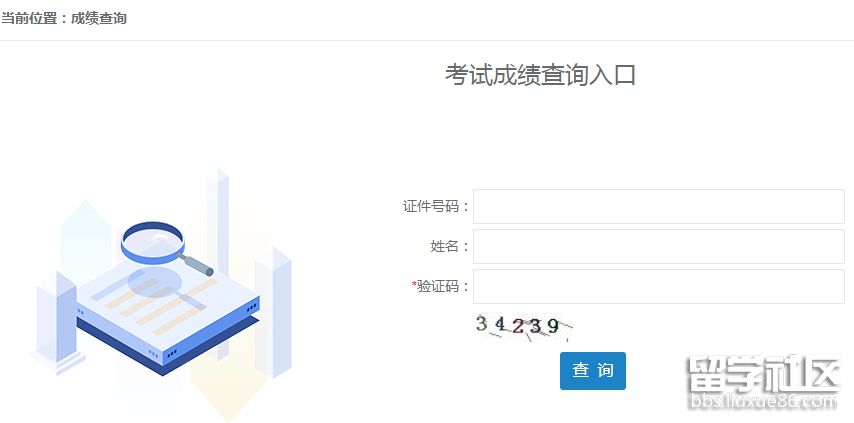Click the magnifying glass lens illustration

click(152, 240)
